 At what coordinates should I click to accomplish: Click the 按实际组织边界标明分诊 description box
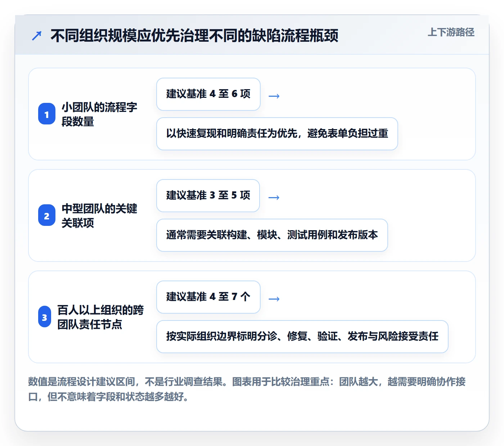click(302, 337)
